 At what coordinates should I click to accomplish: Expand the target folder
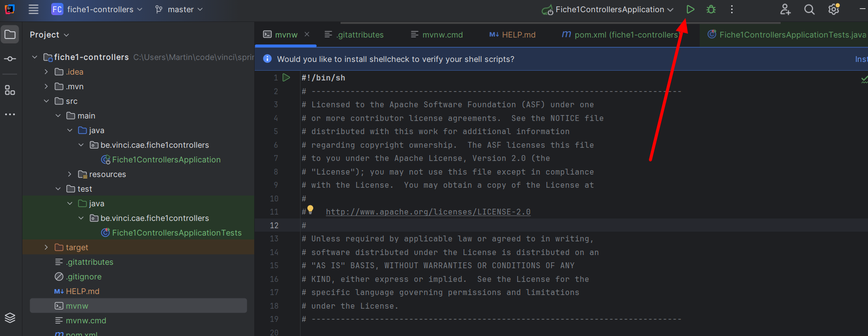click(46, 247)
